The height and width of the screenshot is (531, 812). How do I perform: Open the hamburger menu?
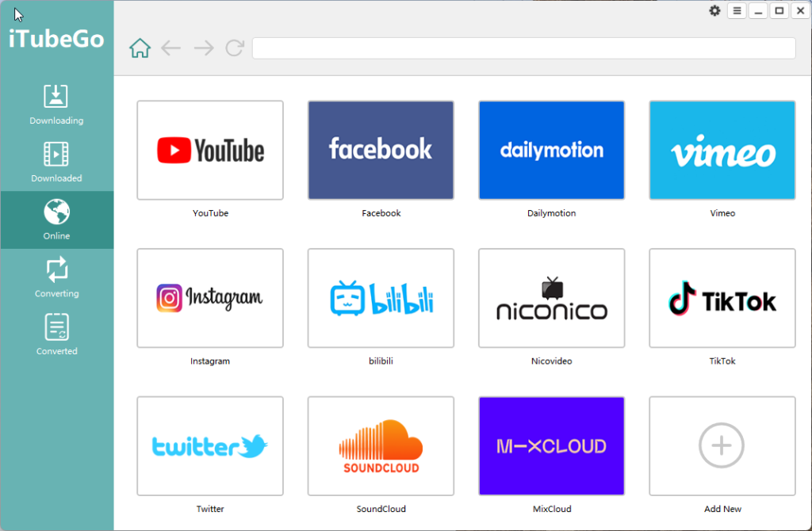[x=737, y=10]
